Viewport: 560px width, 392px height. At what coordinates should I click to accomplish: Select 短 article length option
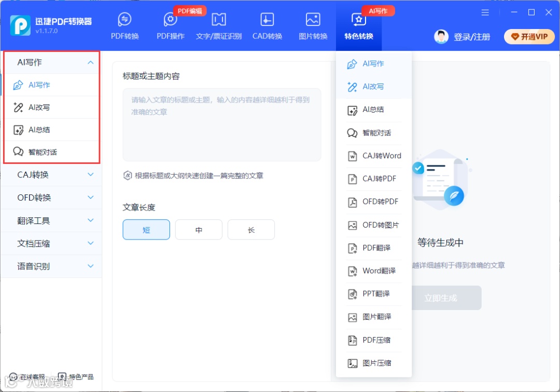click(x=146, y=230)
